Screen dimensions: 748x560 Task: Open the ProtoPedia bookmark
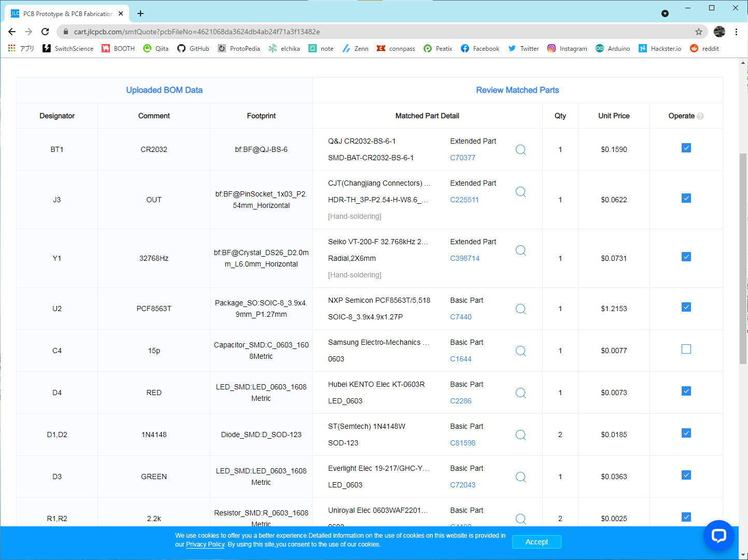(239, 48)
